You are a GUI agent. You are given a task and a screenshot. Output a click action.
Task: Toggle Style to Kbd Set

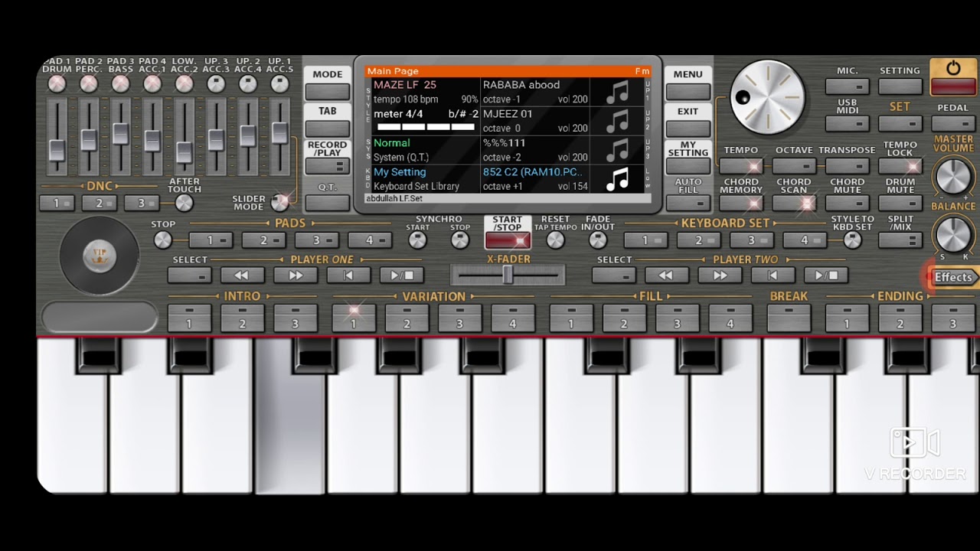click(852, 240)
